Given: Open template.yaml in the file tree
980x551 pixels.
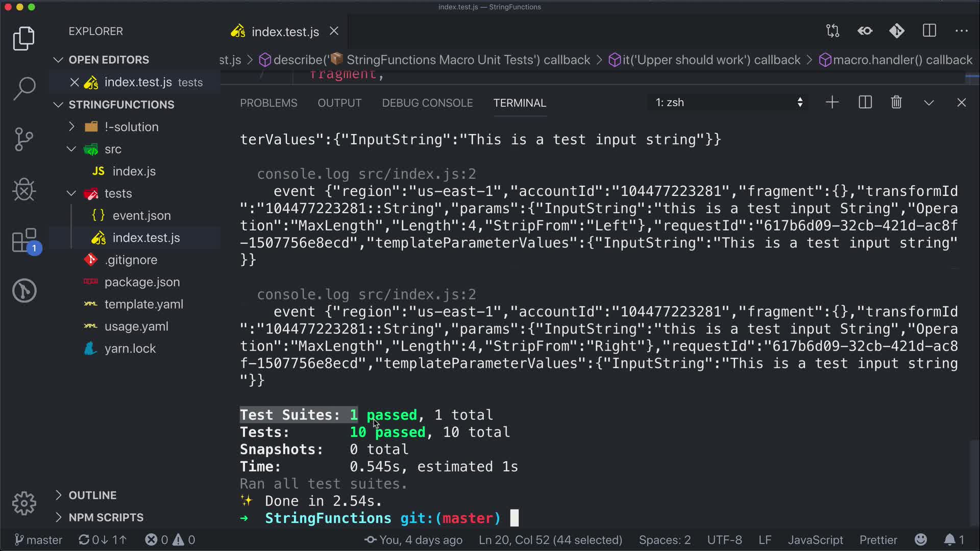Looking at the screenshot, I should point(143,304).
